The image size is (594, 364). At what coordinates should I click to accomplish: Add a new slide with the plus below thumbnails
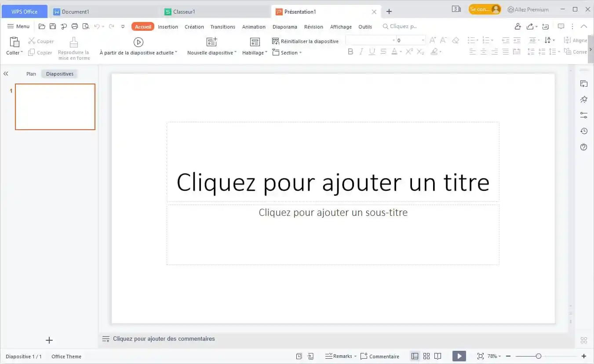pyautogui.click(x=49, y=340)
